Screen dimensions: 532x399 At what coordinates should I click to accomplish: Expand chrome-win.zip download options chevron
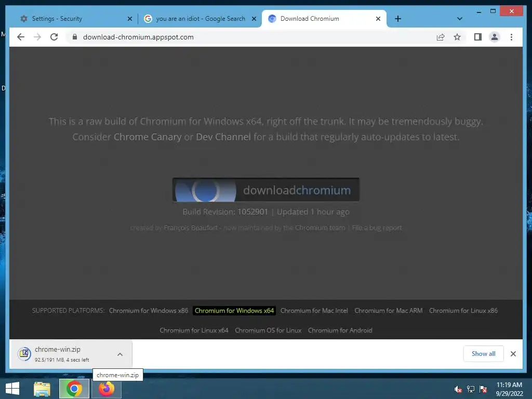click(x=120, y=354)
